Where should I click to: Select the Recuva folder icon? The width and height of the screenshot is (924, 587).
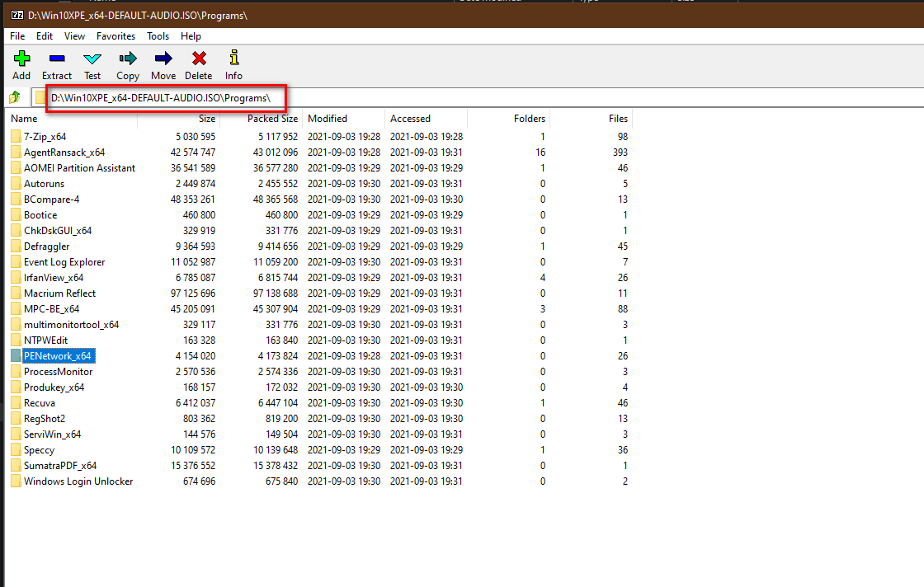(x=16, y=403)
